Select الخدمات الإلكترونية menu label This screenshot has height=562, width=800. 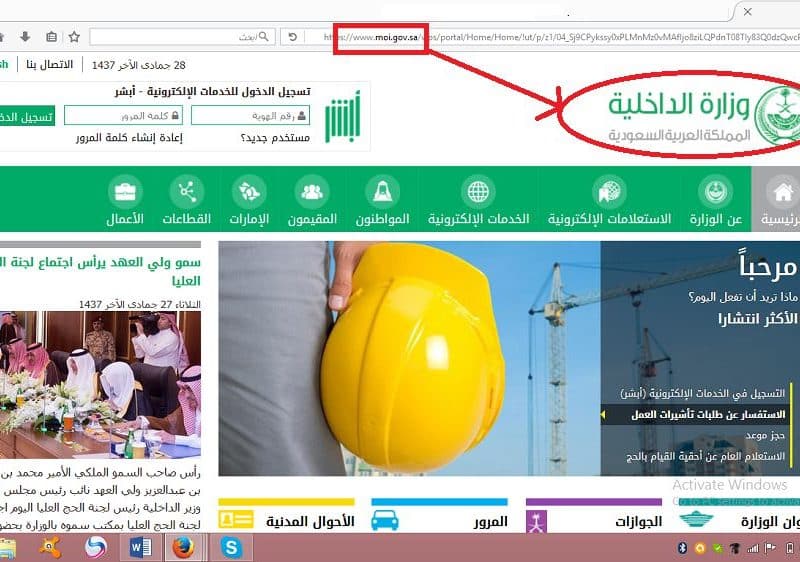click(x=478, y=219)
